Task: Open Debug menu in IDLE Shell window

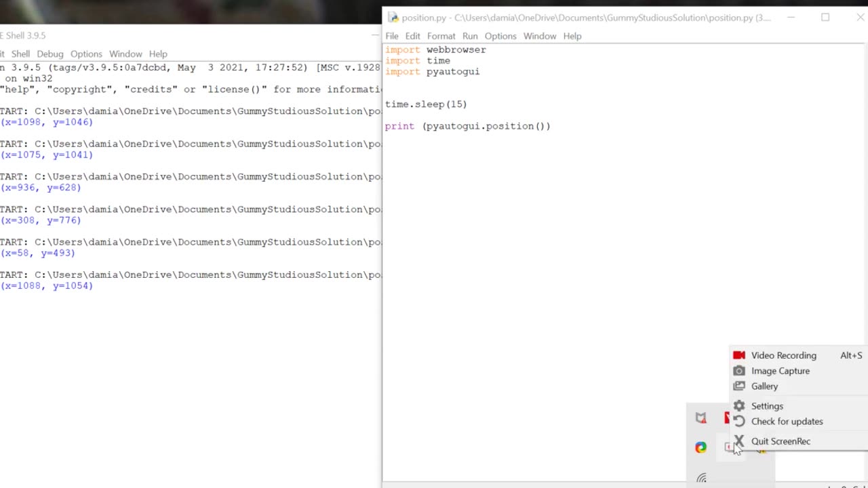Action: 50,54
